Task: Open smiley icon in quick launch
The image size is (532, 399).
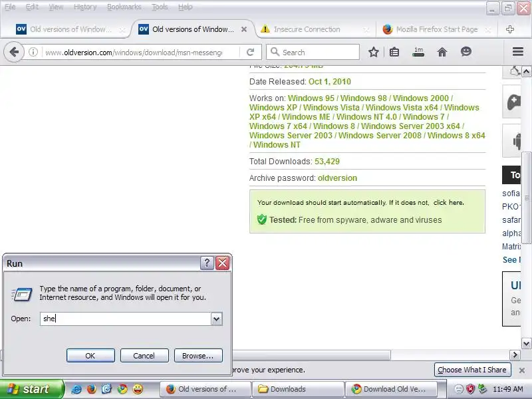Action: pyautogui.click(x=138, y=389)
